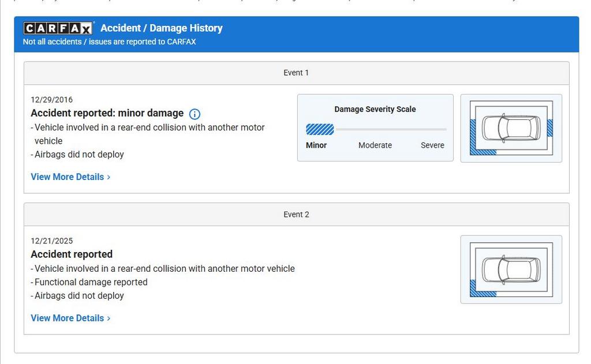Viewport: 591px width, 364px height.
Task: Click the Damage Severity Scale title
Action: click(375, 109)
